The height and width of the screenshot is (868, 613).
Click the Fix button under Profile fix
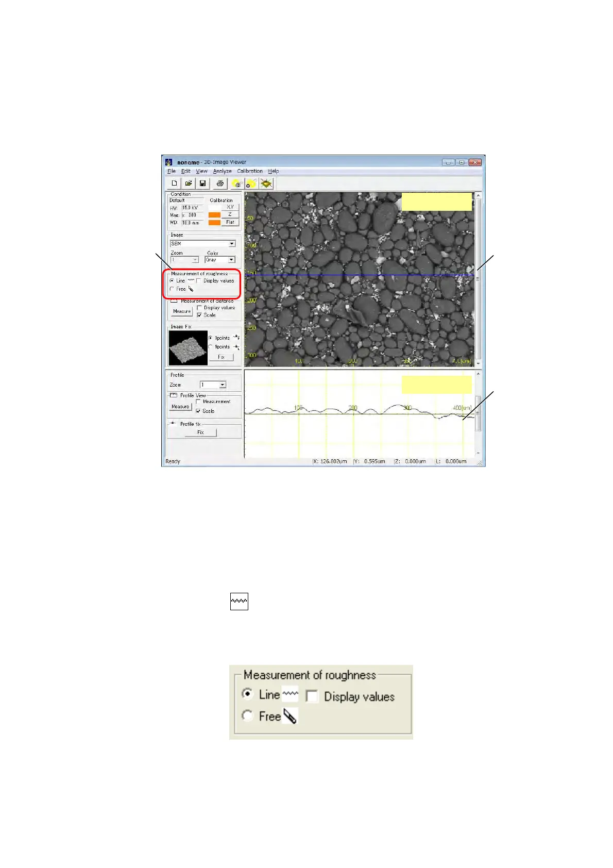(x=200, y=432)
